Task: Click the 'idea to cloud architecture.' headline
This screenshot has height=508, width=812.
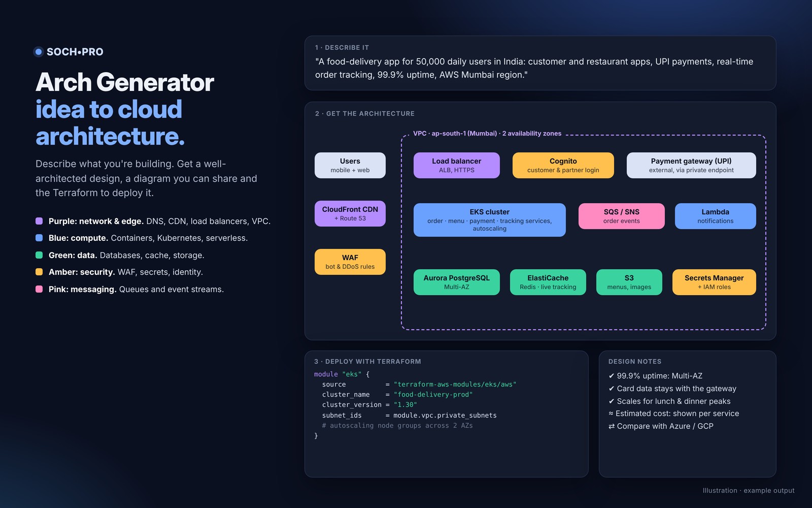Action: 110,123
